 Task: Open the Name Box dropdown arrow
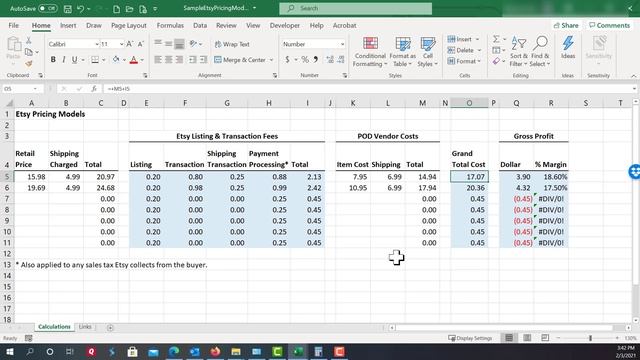point(35,89)
